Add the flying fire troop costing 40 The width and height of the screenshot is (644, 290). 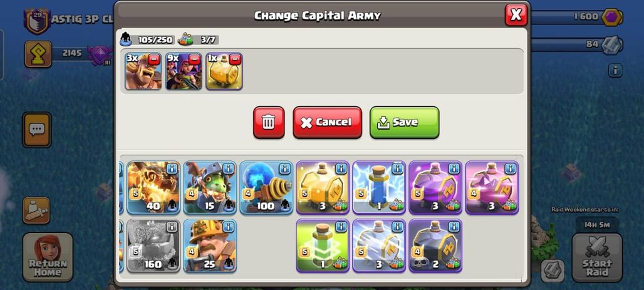point(153,188)
